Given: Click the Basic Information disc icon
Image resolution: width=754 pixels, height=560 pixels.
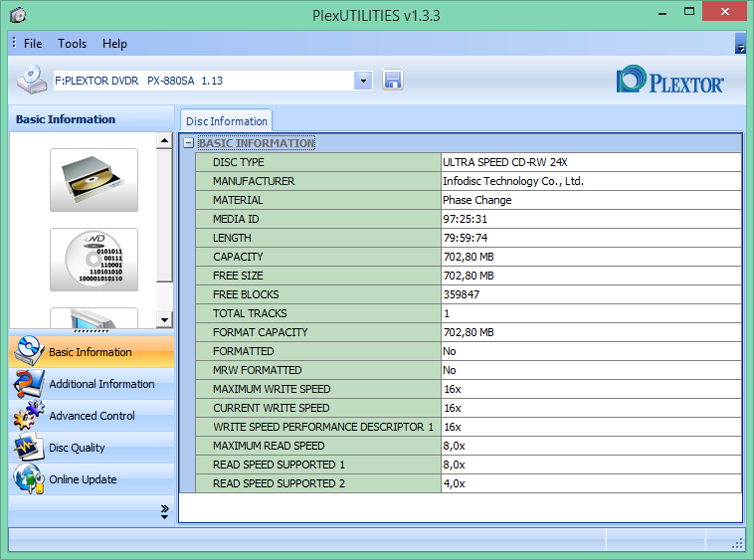Looking at the screenshot, I should (29, 351).
